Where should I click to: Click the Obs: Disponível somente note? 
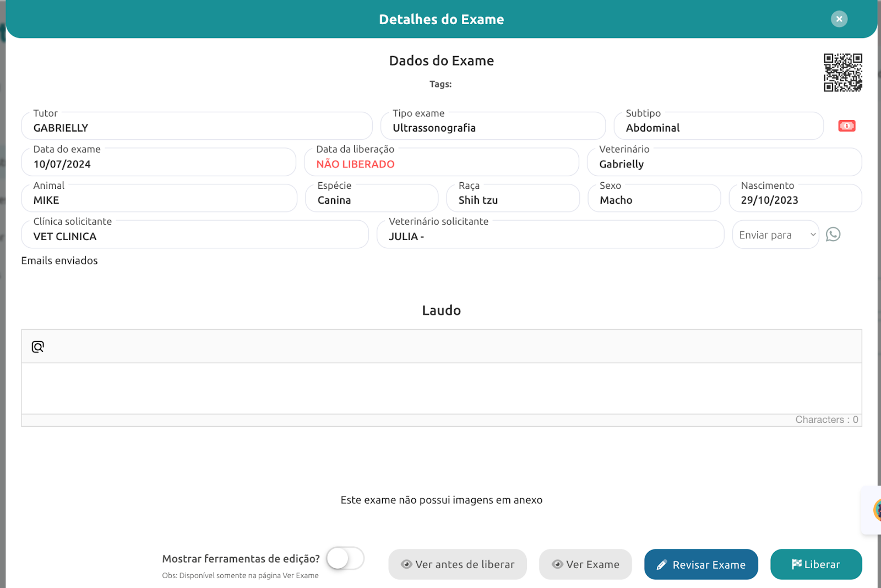tap(240, 575)
